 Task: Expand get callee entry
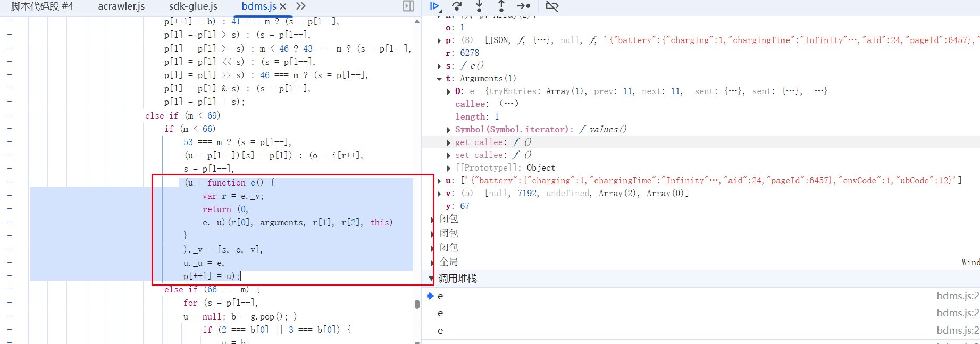pos(449,142)
